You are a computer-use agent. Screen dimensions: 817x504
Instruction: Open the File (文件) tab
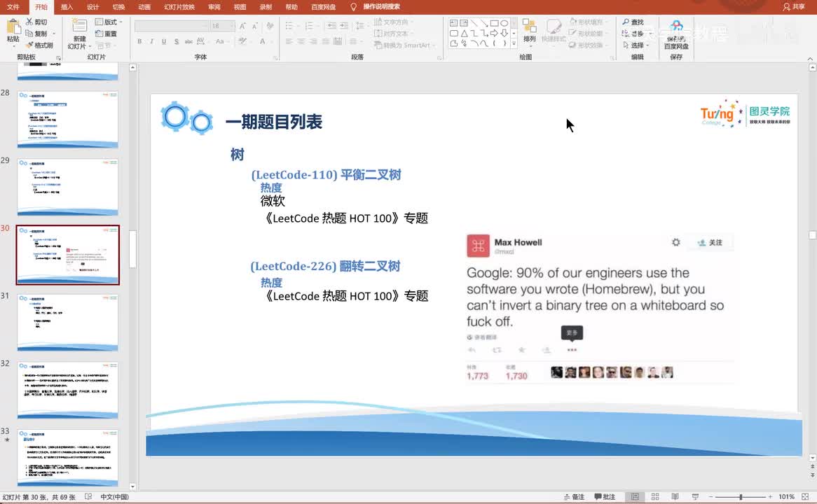click(13, 7)
